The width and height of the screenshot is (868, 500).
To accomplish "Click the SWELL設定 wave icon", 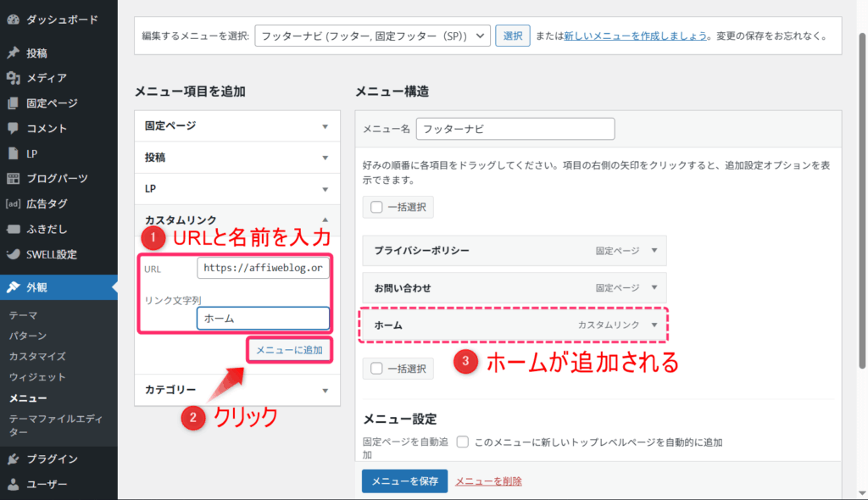I will coord(14,254).
